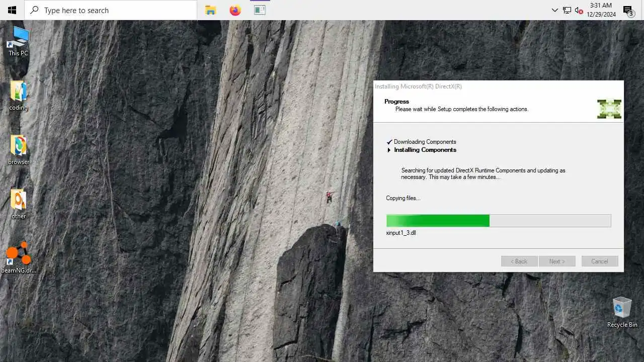Open the This PC desktop icon
The width and height of the screenshot is (644, 362).
click(x=18, y=41)
